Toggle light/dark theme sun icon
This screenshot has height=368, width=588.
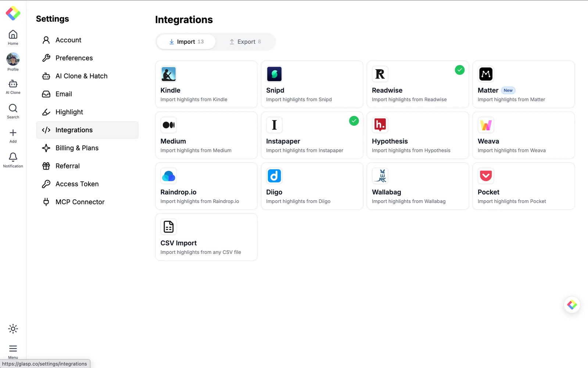click(13, 329)
